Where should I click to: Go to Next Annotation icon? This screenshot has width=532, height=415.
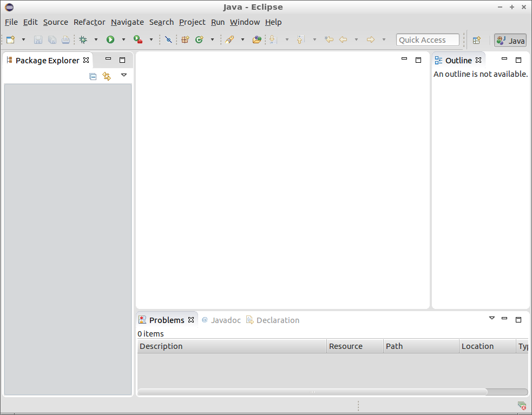[x=273, y=39]
